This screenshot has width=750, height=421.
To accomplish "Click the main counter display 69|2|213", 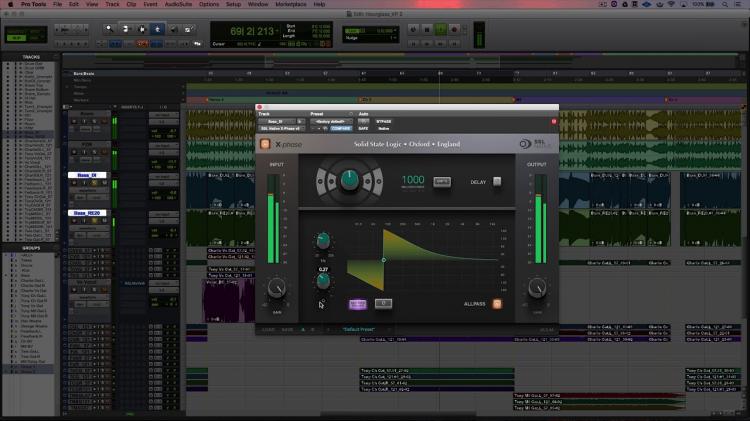I will pyautogui.click(x=253, y=32).
